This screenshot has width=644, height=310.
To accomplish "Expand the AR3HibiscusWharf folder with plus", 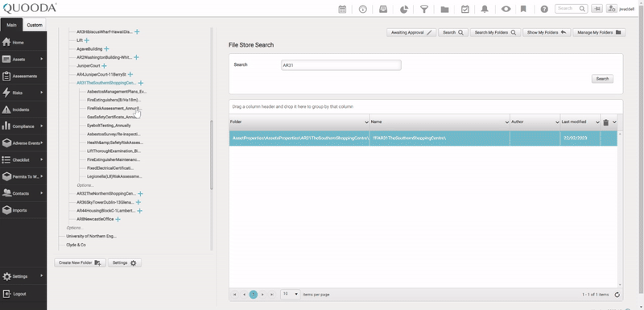I will (137, 31).
